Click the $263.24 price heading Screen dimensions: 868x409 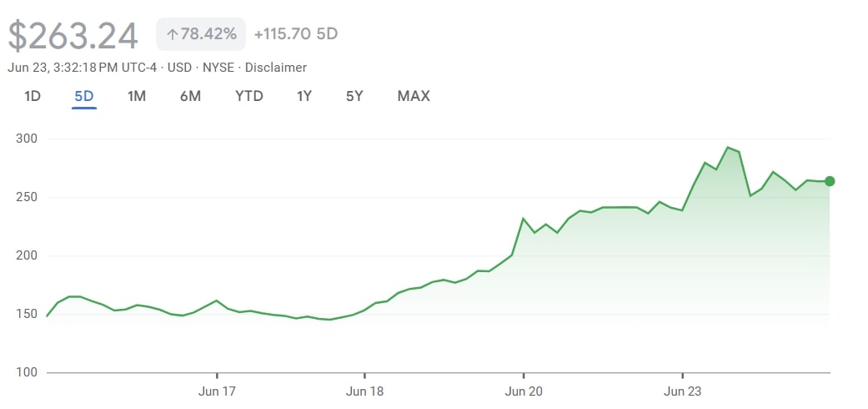point(73,35)
